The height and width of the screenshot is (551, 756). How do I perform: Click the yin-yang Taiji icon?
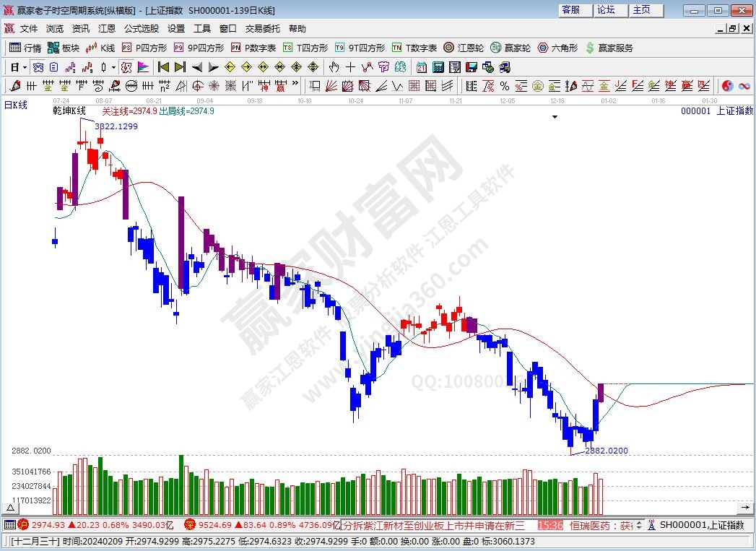(x=727, y=86)
